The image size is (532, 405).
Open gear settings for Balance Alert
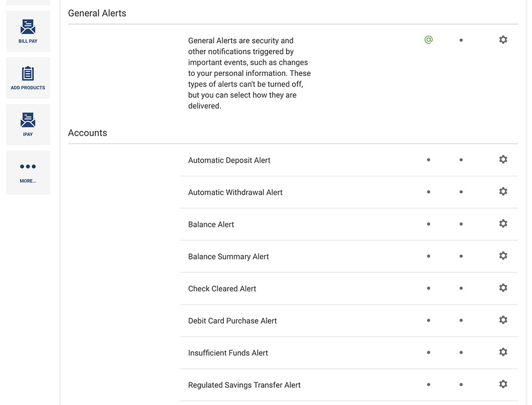(x=503, y=224)
